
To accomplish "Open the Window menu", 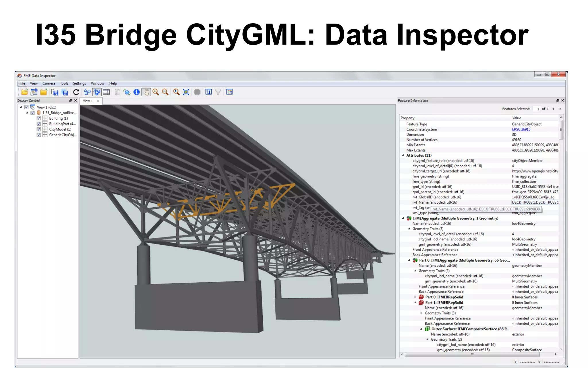I will 98,83.
